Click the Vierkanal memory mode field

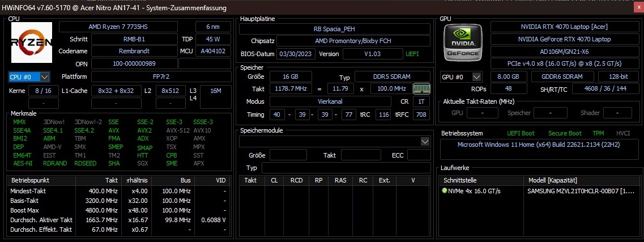pos(330,101)
